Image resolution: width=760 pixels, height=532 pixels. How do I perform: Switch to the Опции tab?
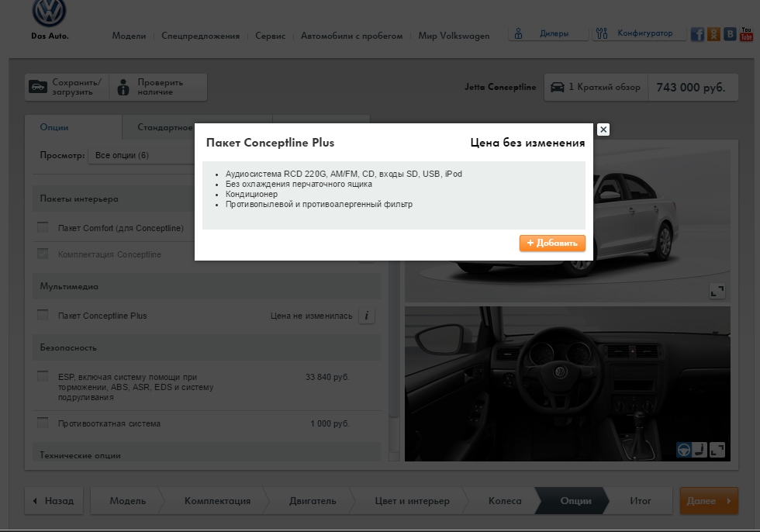(73, 127)
